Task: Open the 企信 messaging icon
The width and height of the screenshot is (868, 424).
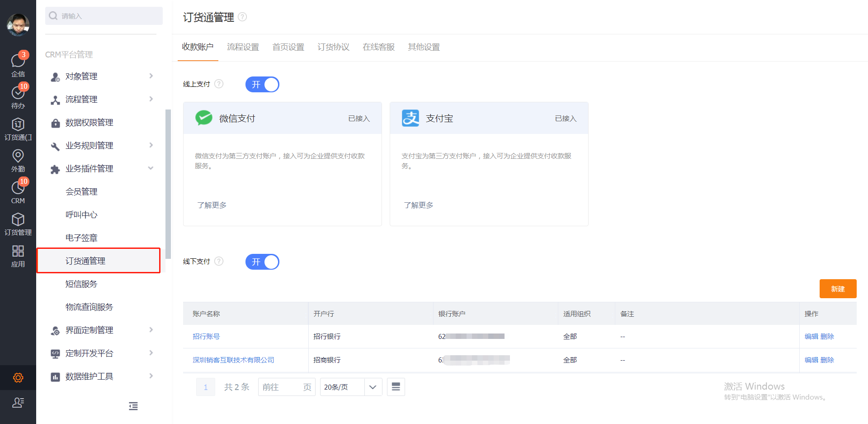Action: click(18, 61)
